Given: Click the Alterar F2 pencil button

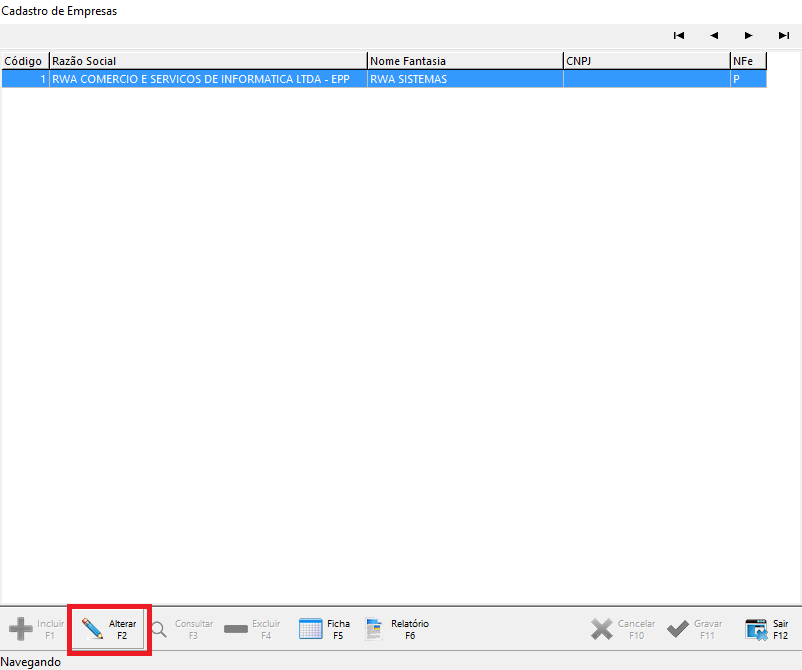Looking at the screenshot, I should pyautogui.click(x=109, y=629).
